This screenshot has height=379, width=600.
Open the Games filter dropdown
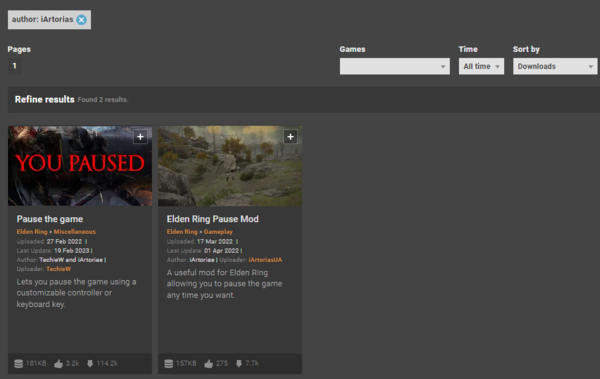[395, 66]
